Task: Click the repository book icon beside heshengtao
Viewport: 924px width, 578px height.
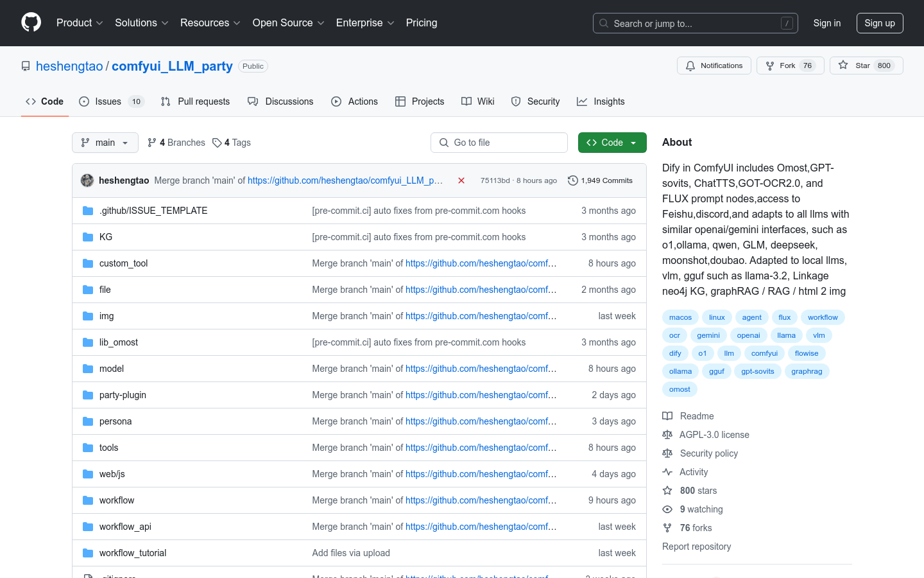Action: (x=26, y=66)
